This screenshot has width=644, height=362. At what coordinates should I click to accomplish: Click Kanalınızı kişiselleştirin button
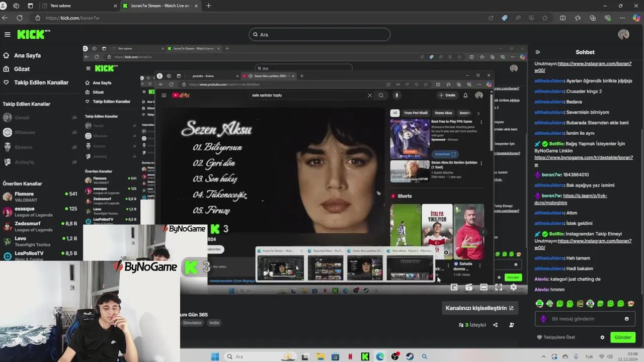pos(479,308)
